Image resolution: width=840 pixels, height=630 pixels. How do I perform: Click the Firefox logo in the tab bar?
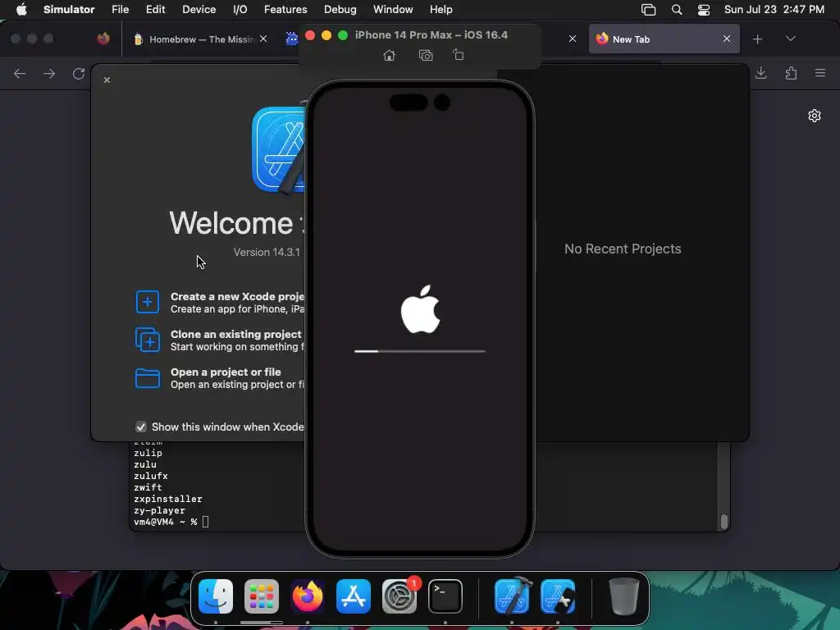click(103, 39)
